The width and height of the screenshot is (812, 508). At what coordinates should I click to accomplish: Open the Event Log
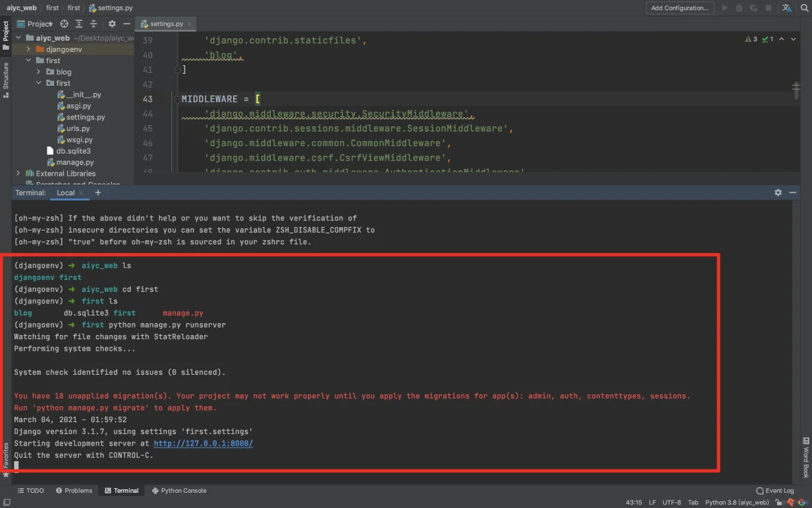pyautogui.click(x=775, y=490)
